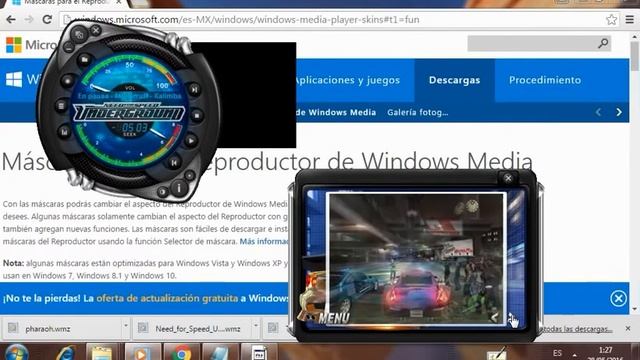Close the video skin window

tap(508, 178)
